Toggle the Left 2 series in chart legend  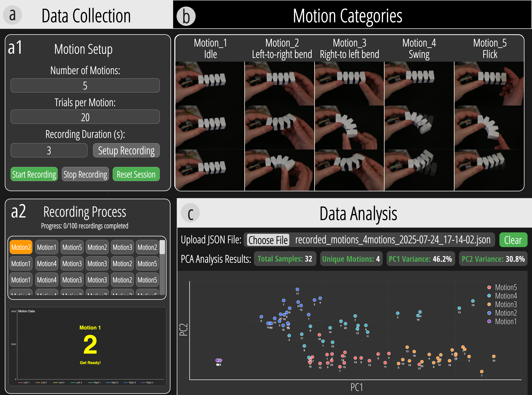(41, 383)
